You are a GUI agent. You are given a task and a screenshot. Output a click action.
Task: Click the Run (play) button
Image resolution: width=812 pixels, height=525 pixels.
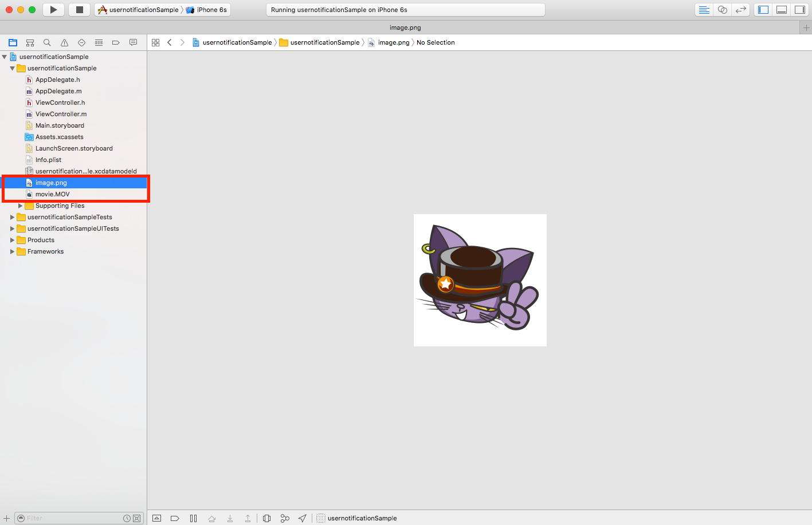tap(53, 10)
